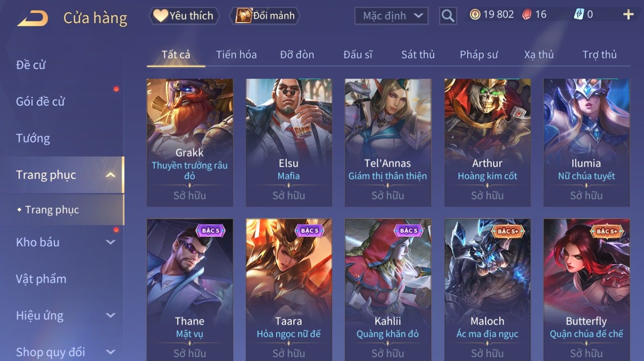644x361 pixels.
Task: Click the blue voucher currency icon
Action: pyautogui.click(x=579, y=15)
